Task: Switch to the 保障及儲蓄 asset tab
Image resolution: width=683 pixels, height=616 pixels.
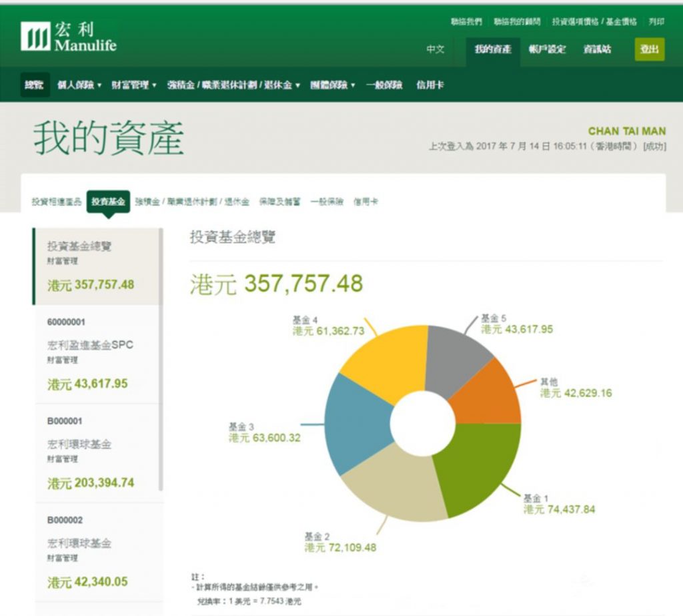Action: [279, 202]
